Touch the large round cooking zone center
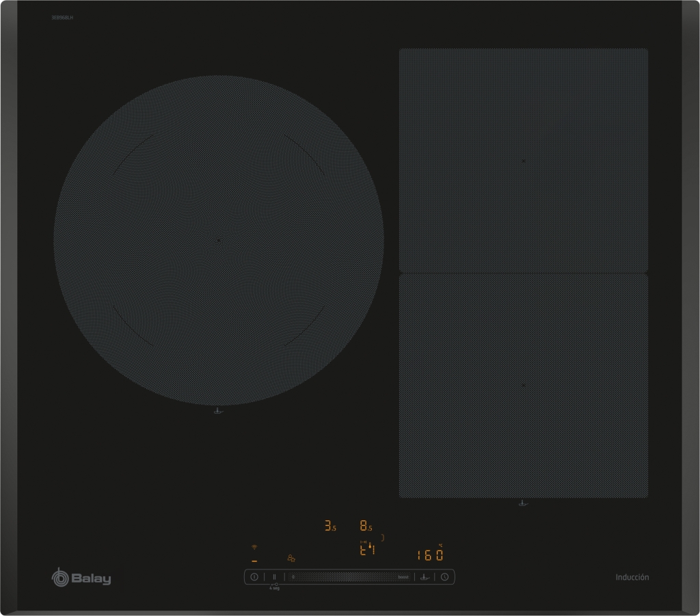The image size is (700, 616). point(218,240)
